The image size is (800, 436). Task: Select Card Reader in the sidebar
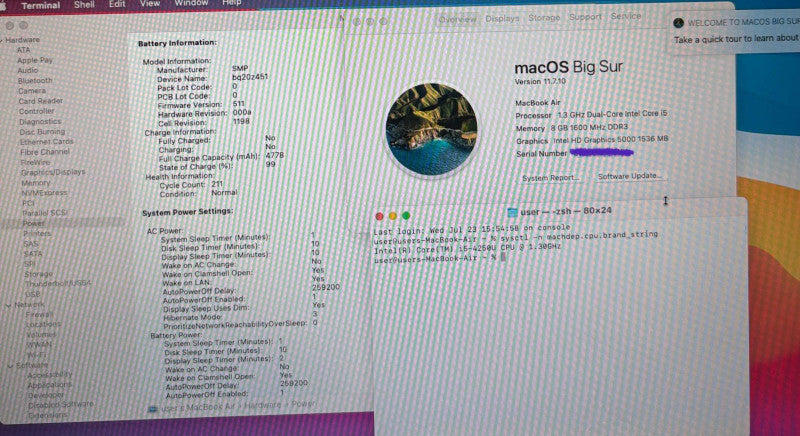coord(41,101)
